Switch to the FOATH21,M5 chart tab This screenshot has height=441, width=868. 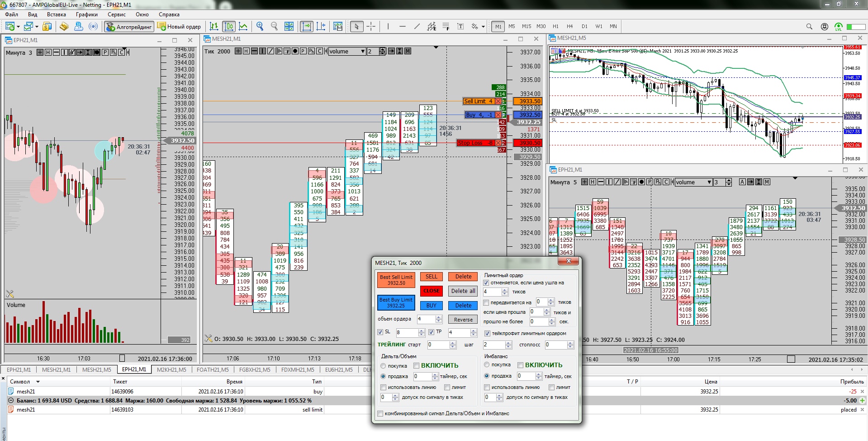tap(213, 369)
